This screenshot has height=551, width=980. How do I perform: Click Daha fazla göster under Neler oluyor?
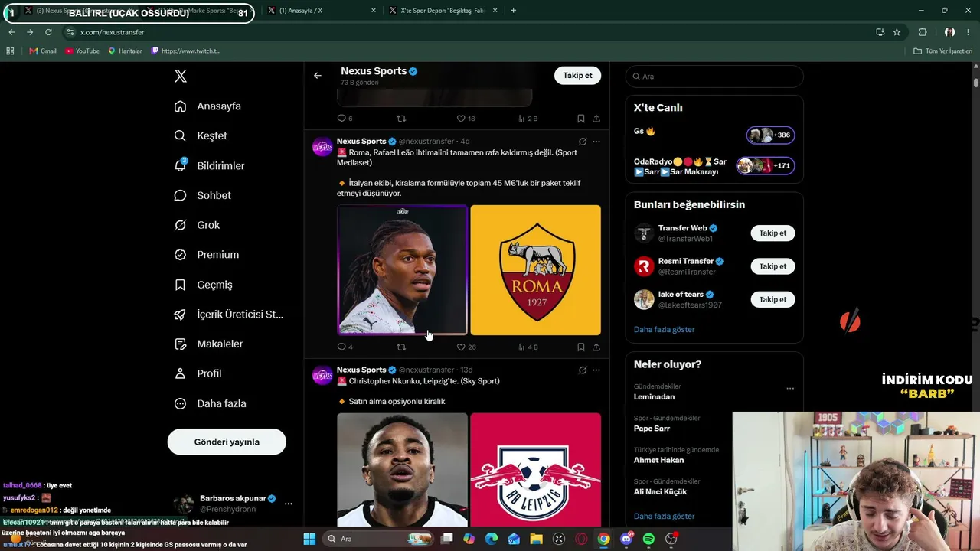click(x=664, y=517)
